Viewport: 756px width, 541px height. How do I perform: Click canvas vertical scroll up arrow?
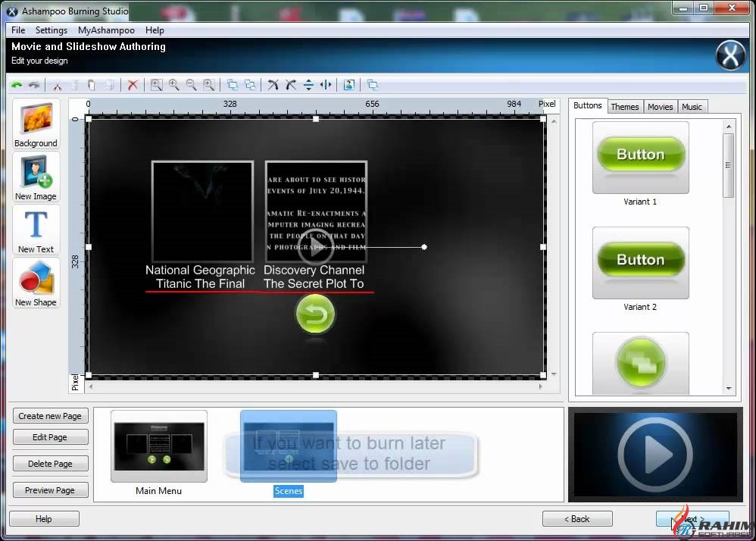click(x=554, y=121)
